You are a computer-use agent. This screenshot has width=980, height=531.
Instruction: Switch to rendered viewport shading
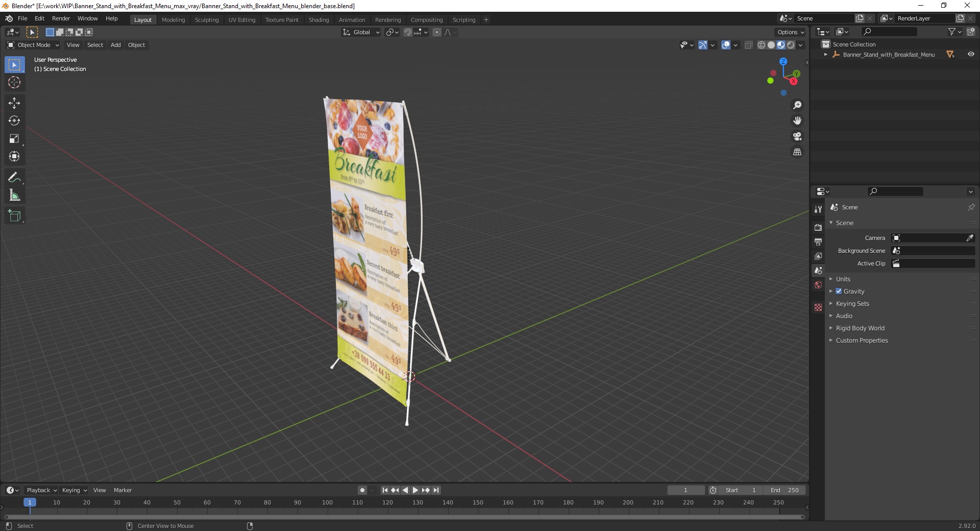[791, 45]
